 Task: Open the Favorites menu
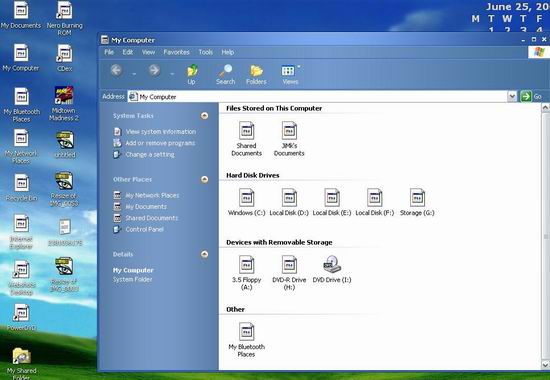(176, 52)
